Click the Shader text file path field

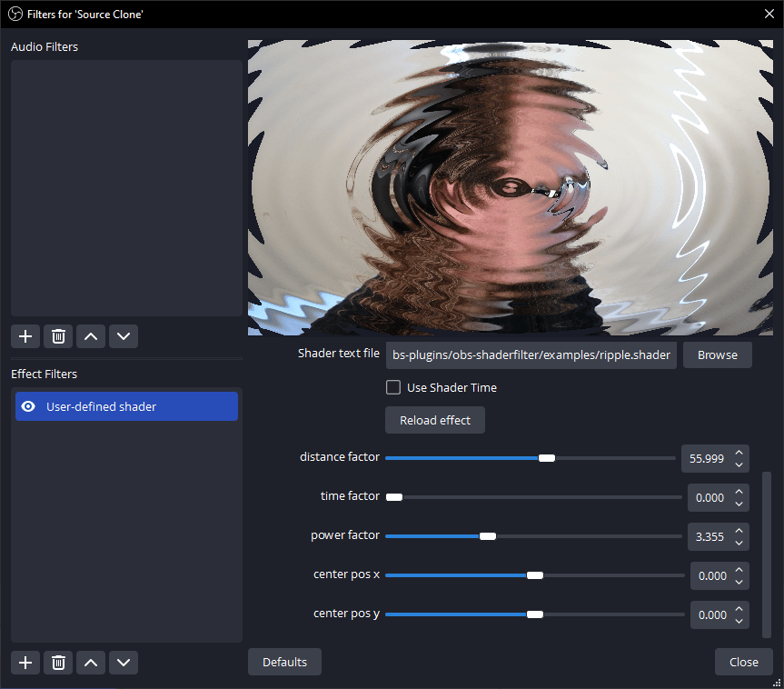[531, 354]
